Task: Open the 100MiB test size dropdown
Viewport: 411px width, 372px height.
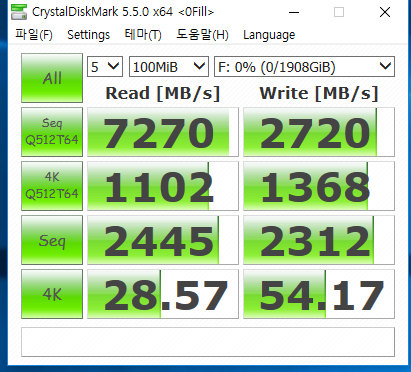Action: pyautogui.click(x=169, y=67)
